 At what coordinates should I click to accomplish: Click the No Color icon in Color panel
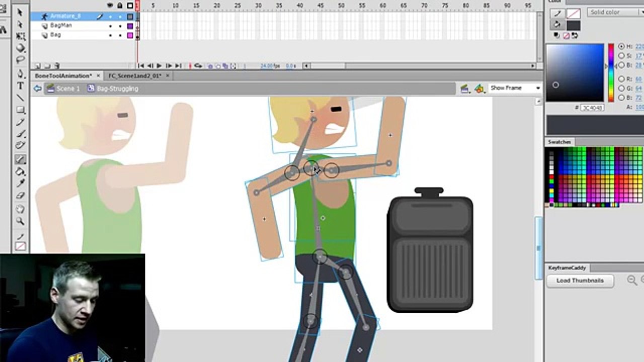click(566, 36)
